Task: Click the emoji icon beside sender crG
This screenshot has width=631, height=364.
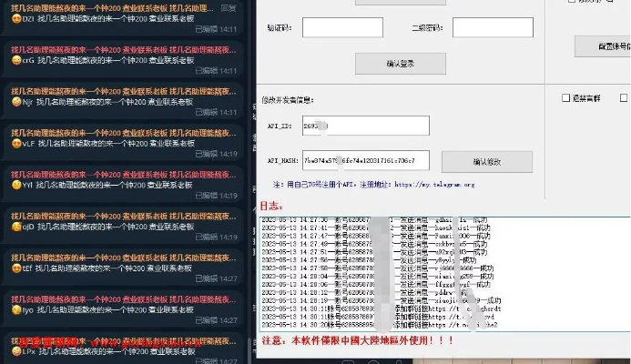Action: click(16, 60)
